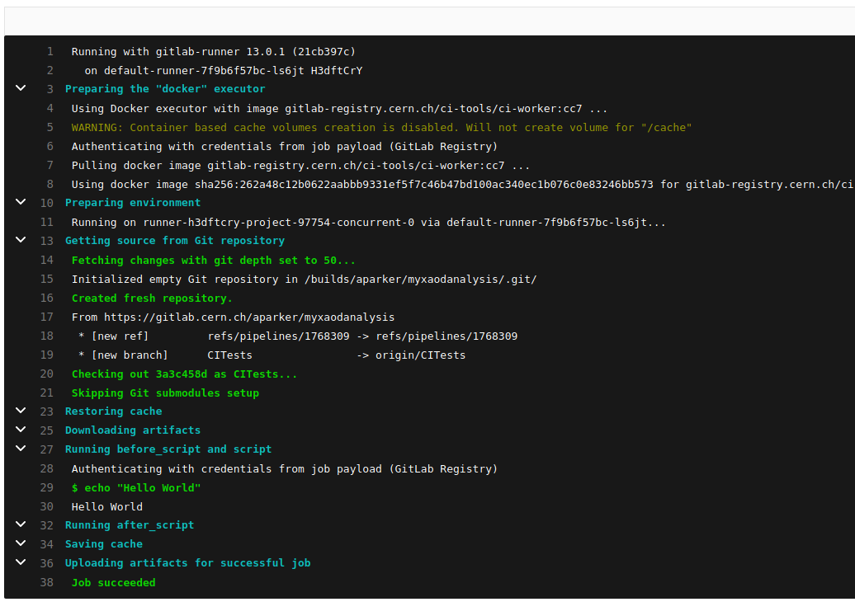
Task: Click line number 5 next to WARNING
Action: point(50,127)
